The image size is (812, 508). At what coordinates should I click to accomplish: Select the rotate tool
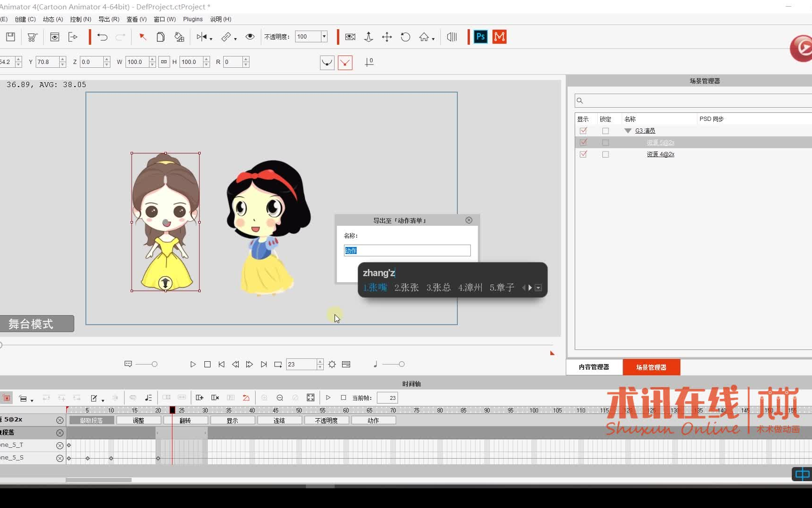(x=405, y=37)
